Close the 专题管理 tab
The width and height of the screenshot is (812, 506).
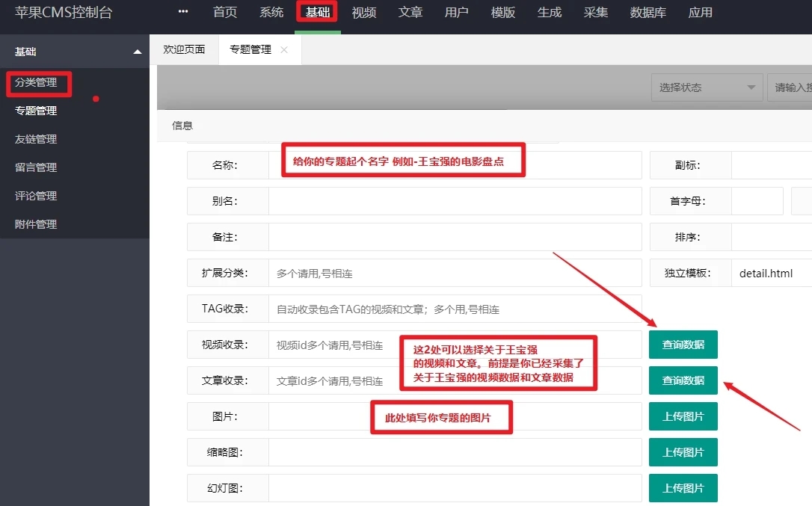(284, 50)
